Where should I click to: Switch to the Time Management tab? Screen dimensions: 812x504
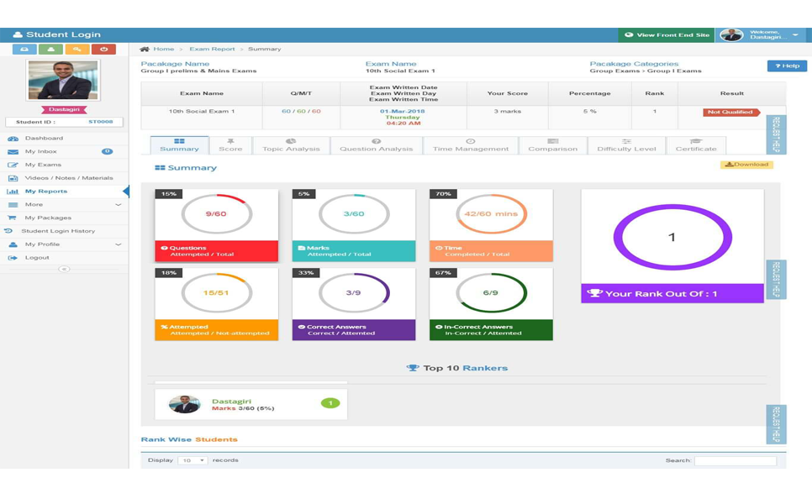point(471,145)
